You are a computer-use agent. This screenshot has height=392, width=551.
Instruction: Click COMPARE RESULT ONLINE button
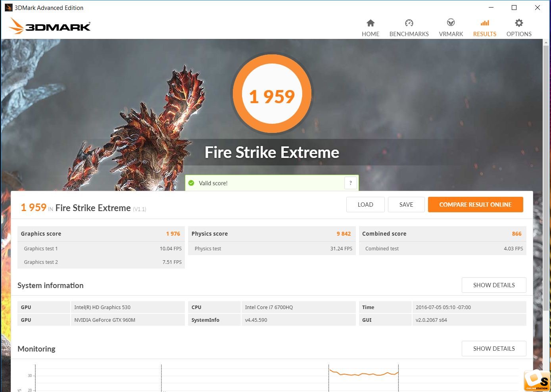[475, 205]
